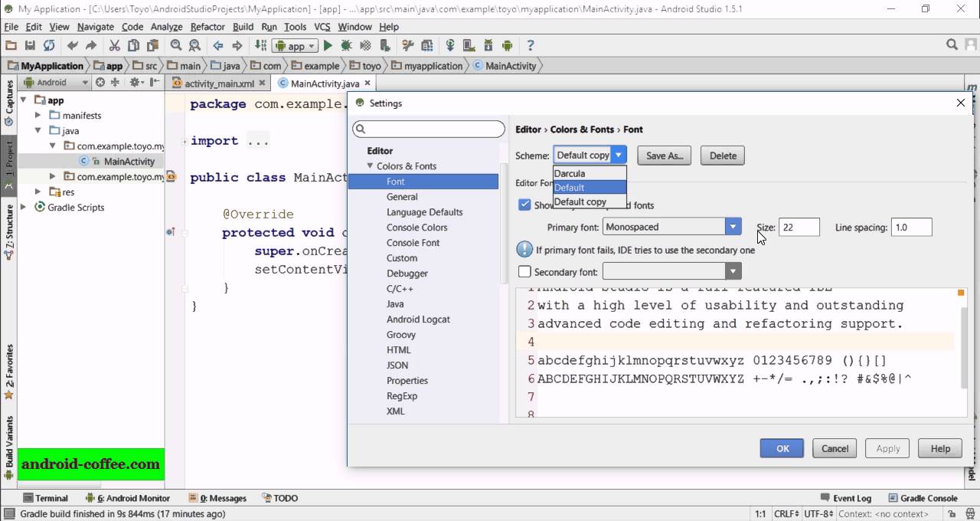Click Sync Project with Gradle icon

450,46
